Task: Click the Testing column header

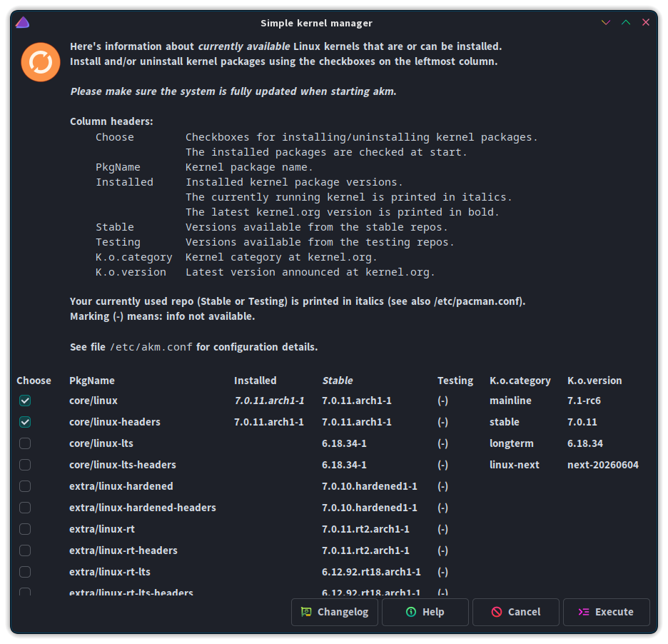Action: coord(455,381)
